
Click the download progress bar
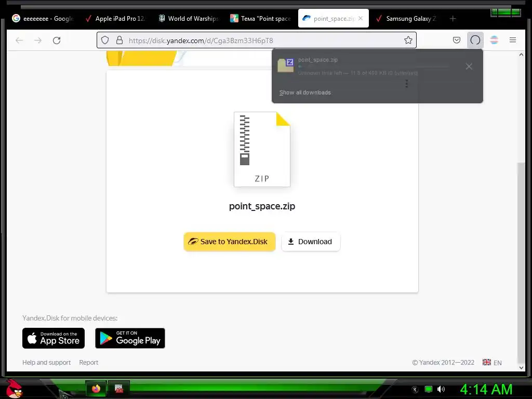pos(373,66)
